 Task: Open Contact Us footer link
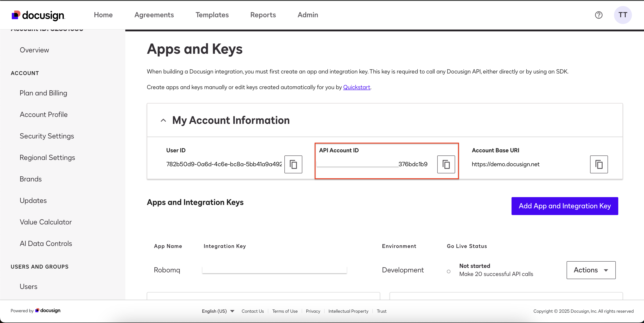[x=252, y=311]
